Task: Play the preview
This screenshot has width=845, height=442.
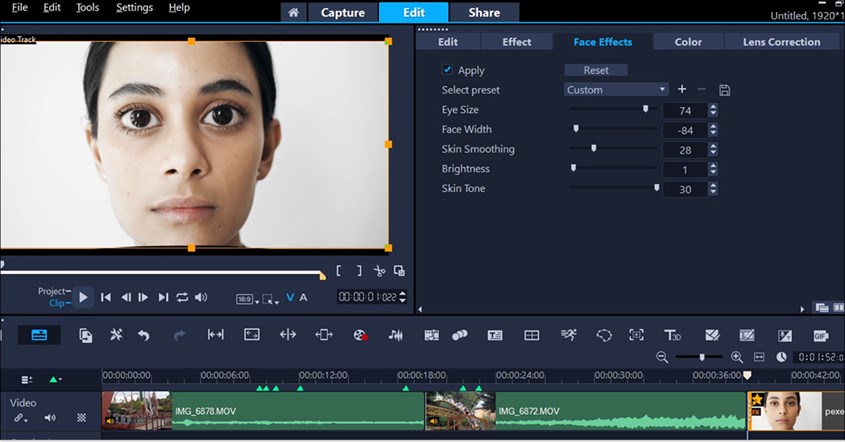Action: [x=83, y=297]
